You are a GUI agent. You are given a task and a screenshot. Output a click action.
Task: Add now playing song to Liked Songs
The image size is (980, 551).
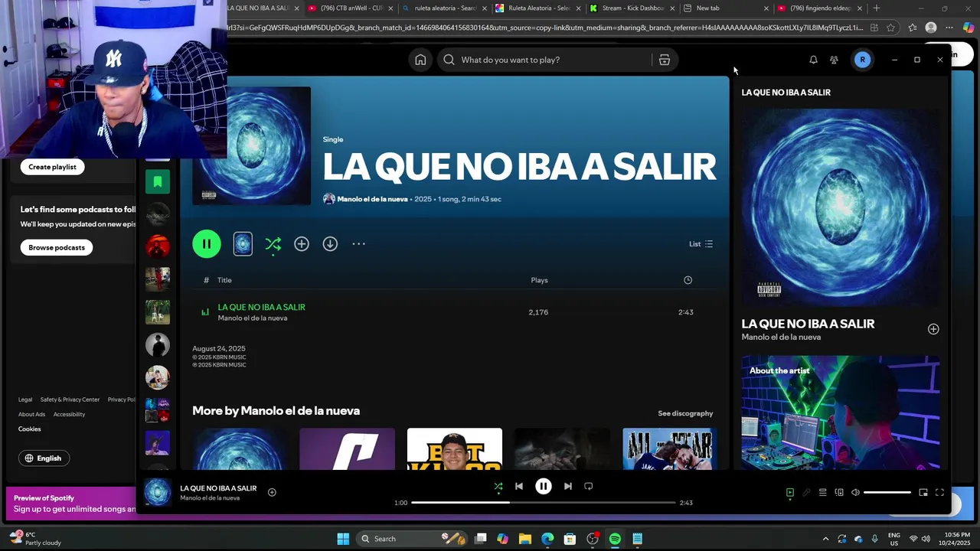(933, 329)
